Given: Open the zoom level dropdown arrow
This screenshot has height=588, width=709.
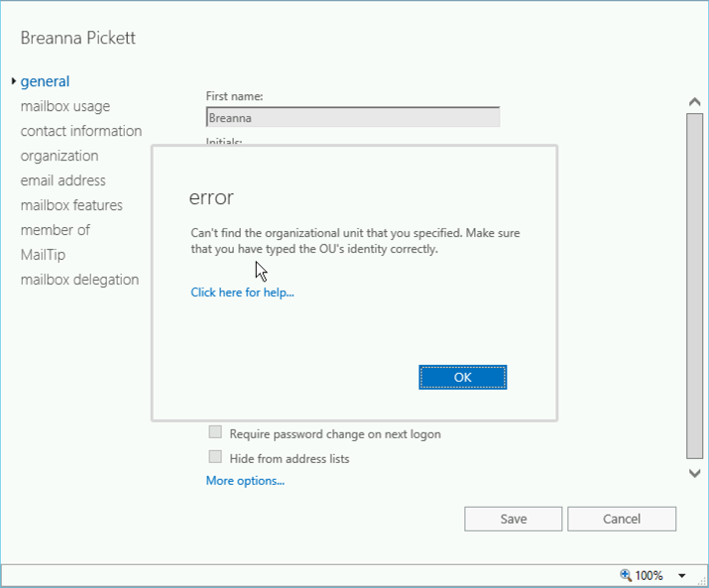Looking at the screenshot, I should coord(682,576).
